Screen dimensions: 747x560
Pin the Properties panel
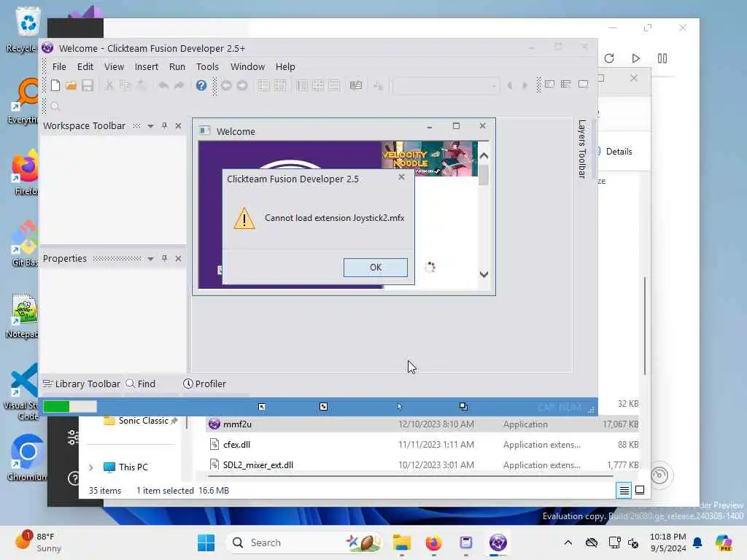coord(164,258)
